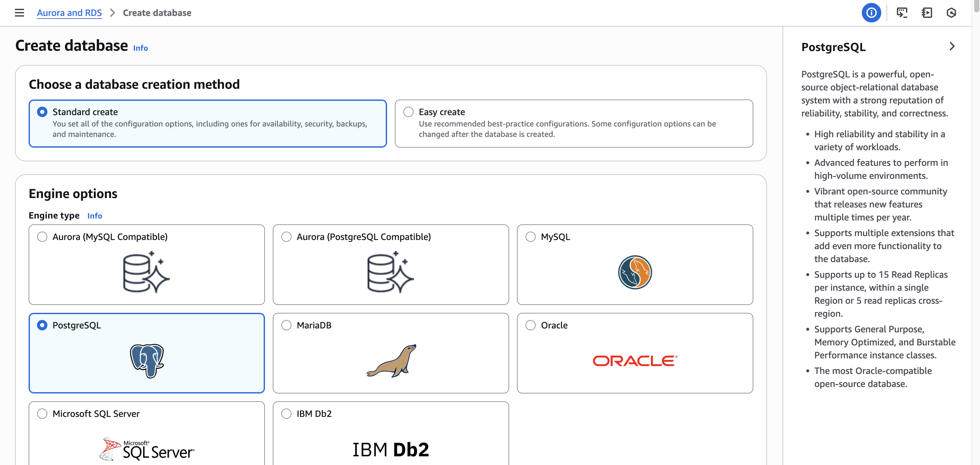Open the hamburger navigation menu
This screenshot has width=980, height=465.
pos(19,13)
